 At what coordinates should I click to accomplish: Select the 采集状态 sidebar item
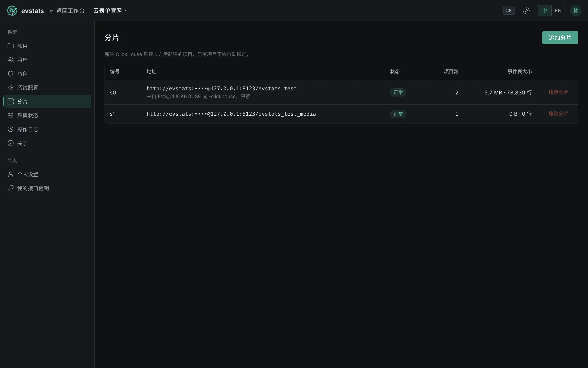pyautogui.click(x=47, y=115)
